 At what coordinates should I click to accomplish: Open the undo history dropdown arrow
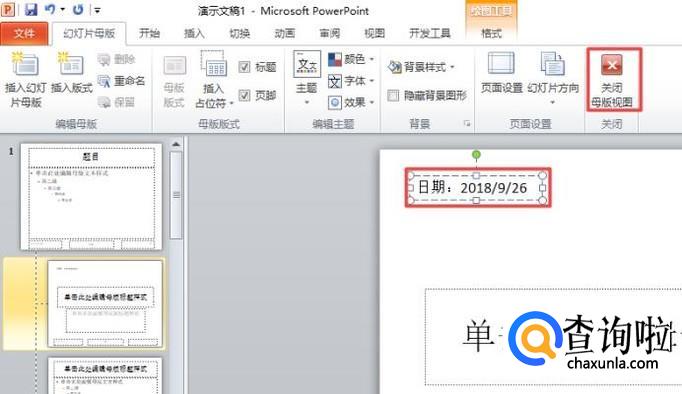63,10
